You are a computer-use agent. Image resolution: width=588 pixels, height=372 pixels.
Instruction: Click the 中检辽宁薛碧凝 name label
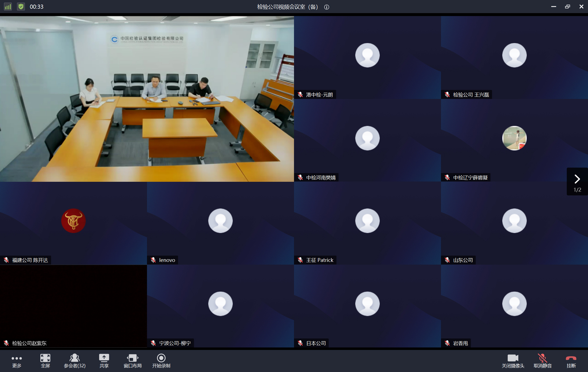pos(470,178)
